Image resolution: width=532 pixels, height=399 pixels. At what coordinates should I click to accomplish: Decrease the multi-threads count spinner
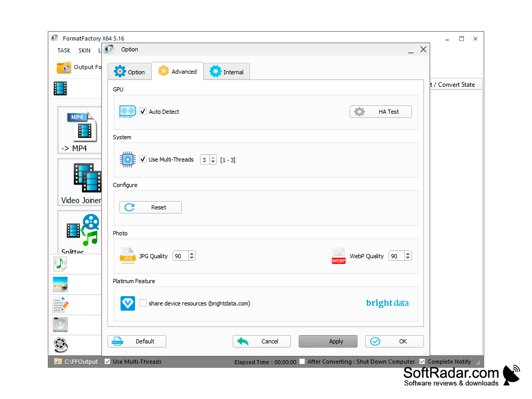[213, 162]
